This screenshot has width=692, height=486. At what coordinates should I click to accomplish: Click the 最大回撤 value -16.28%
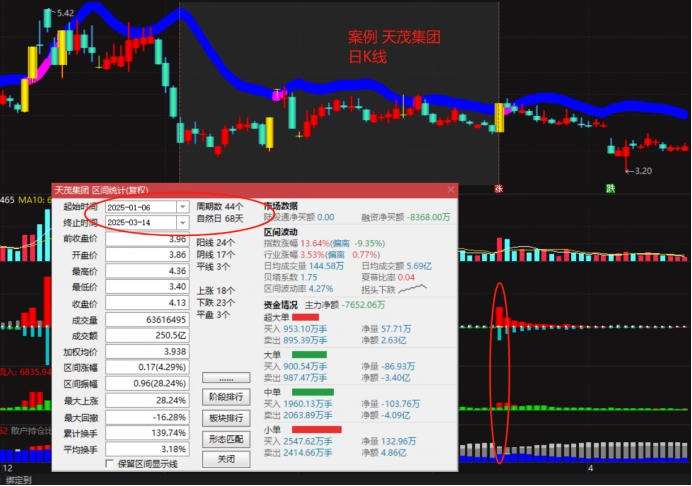[147, 417]
